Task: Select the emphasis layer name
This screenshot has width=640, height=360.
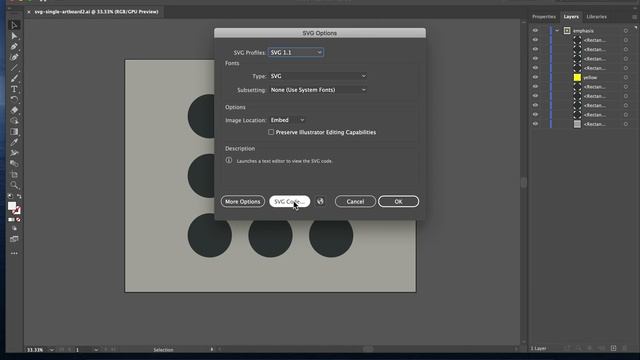Action: [583, 31]
